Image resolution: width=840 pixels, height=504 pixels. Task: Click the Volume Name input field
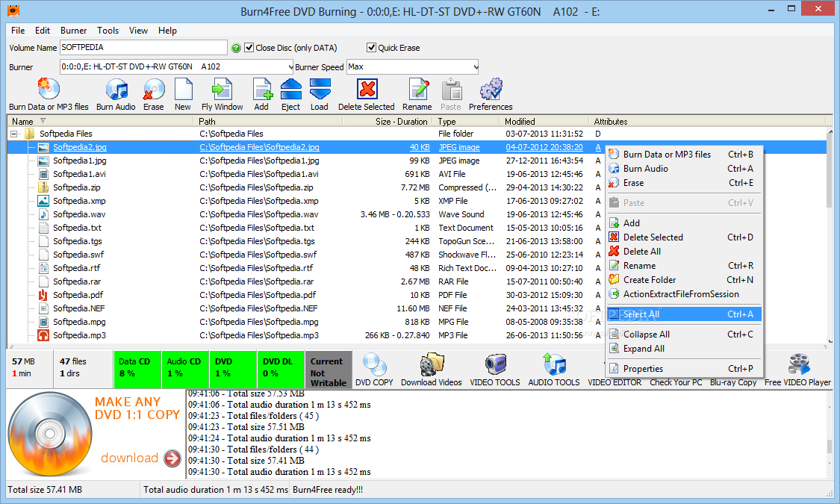pos(143,47)
